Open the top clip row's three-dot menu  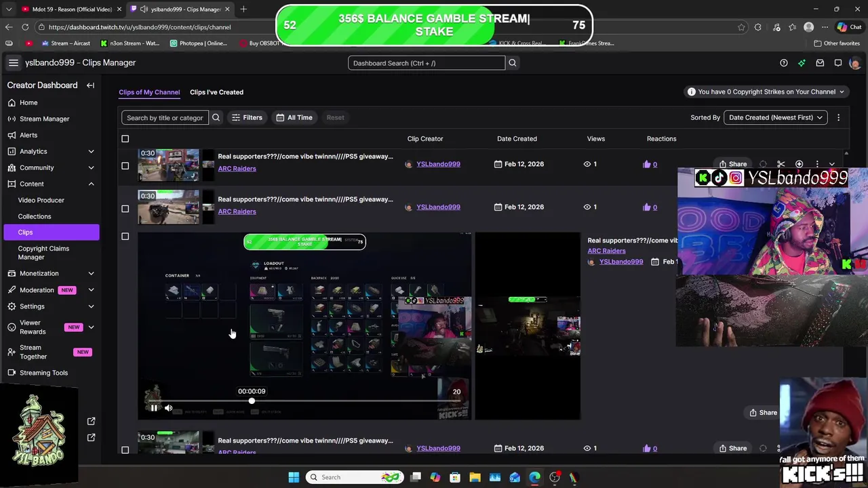coord(817,164)
